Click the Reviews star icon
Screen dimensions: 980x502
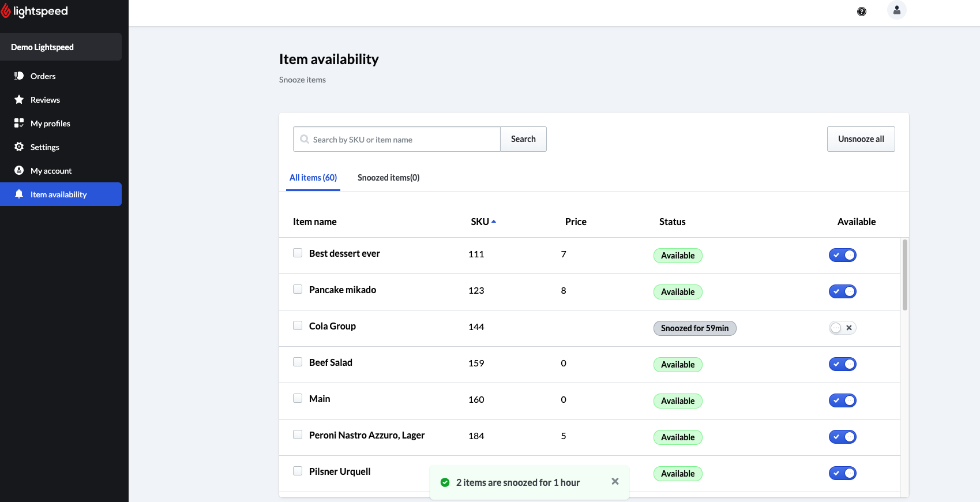point(19,100)
